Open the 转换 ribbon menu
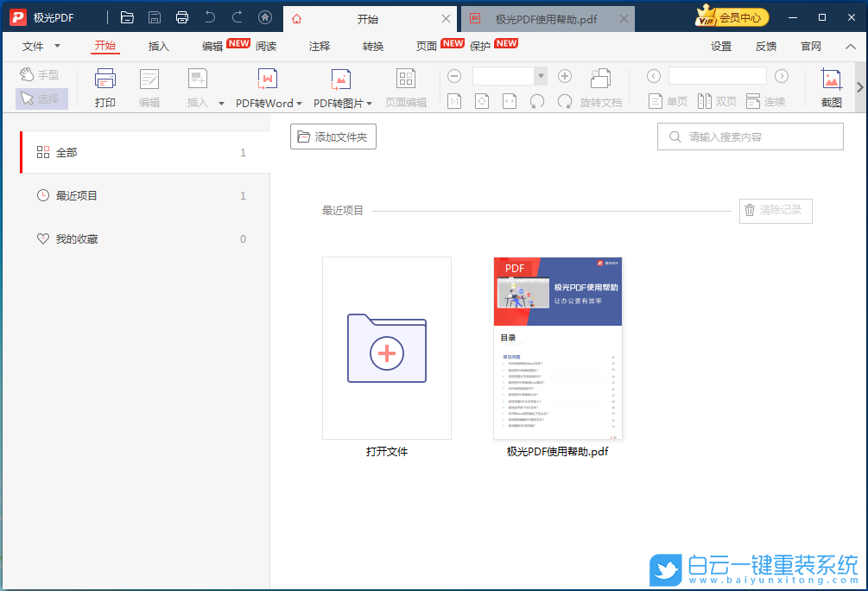 click(x=372, y=47)
